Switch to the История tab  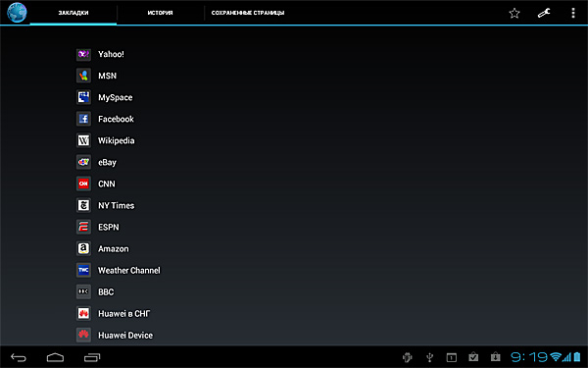(160, 13)
